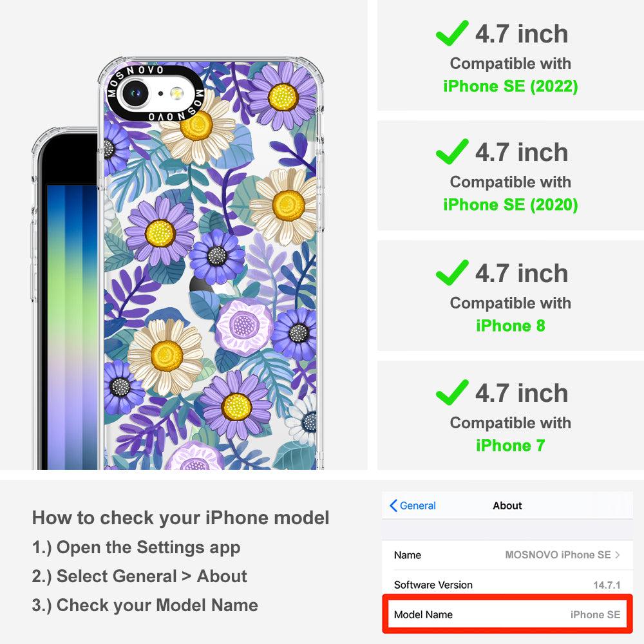
Task: Click the iPhone SE (2020) green text
Action: (511, 205)
